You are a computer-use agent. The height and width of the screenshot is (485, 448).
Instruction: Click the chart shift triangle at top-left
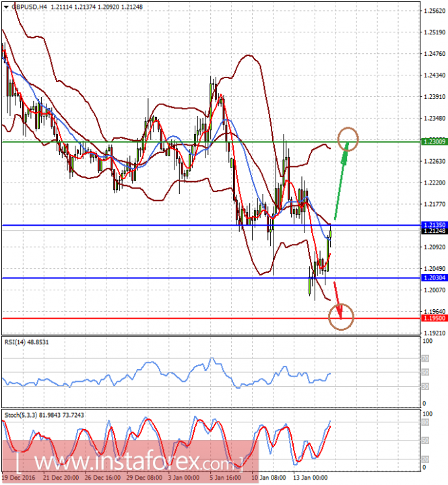(4, 6)
